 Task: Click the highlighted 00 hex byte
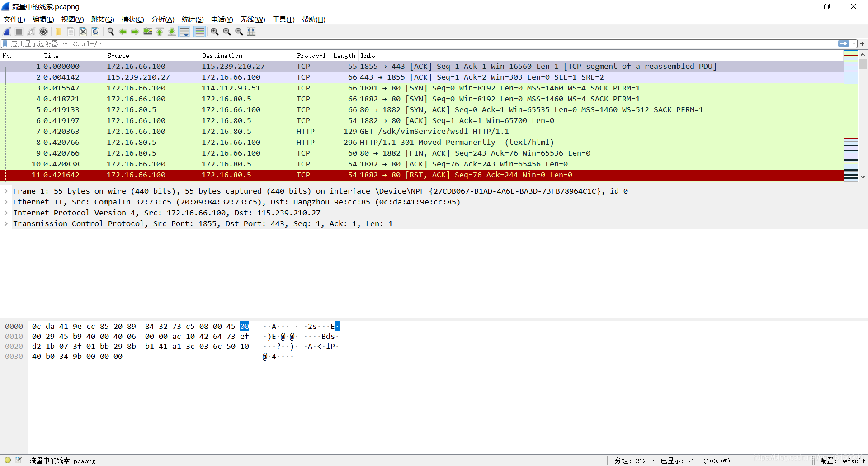pos(245,326)
